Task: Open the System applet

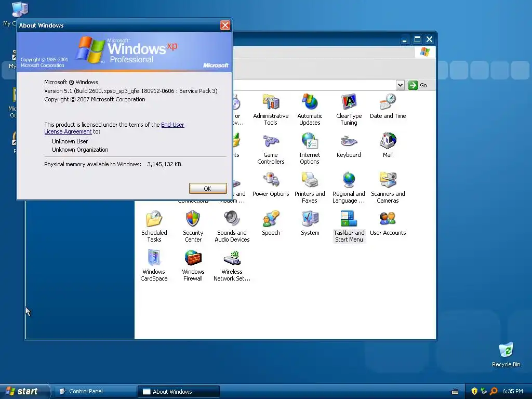Action: tap(310, 223)
